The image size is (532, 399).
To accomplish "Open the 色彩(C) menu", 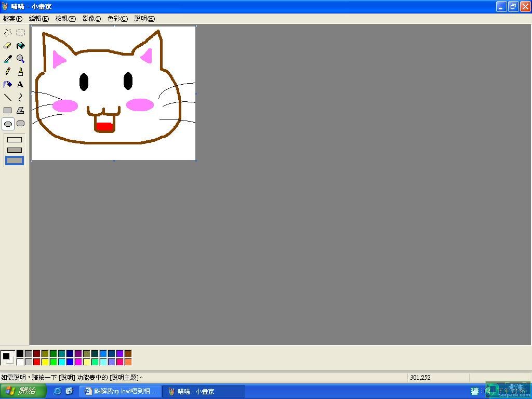I will (117, 19).
